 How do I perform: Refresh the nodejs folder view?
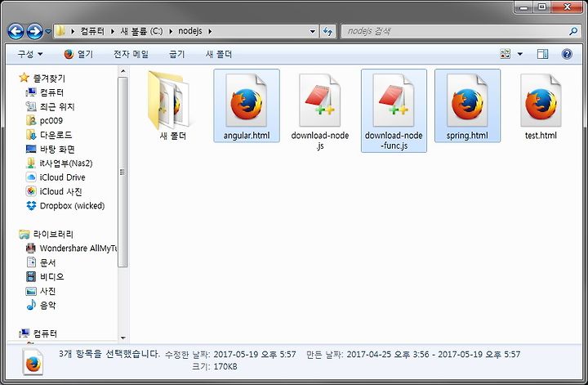[327, 32]
